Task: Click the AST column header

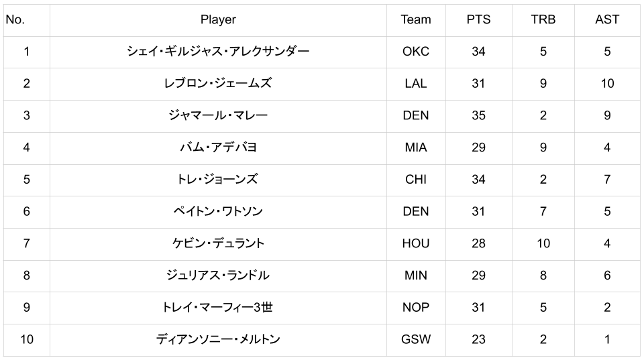Action: click(607, 19)
